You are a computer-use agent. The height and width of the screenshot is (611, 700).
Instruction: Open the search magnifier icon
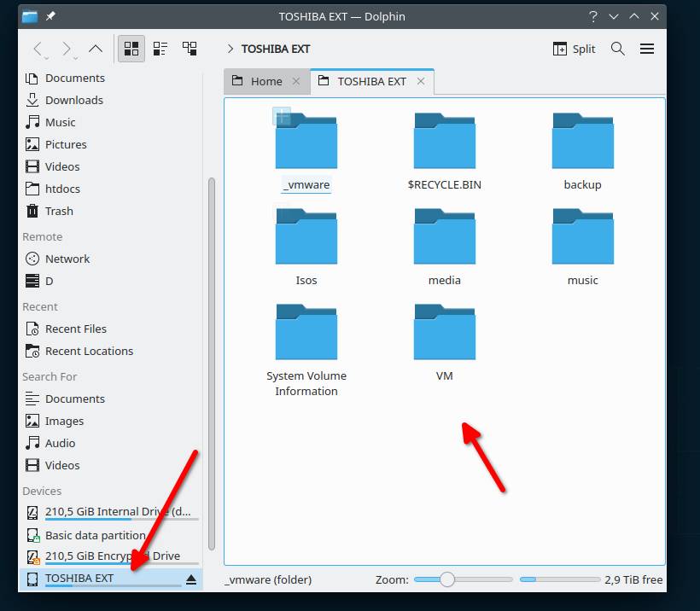click(617, 49)
